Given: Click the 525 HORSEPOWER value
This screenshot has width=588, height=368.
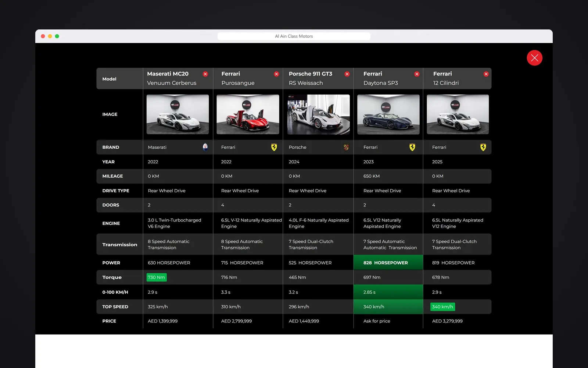Looking at the screenshot, I should point(310,263).
